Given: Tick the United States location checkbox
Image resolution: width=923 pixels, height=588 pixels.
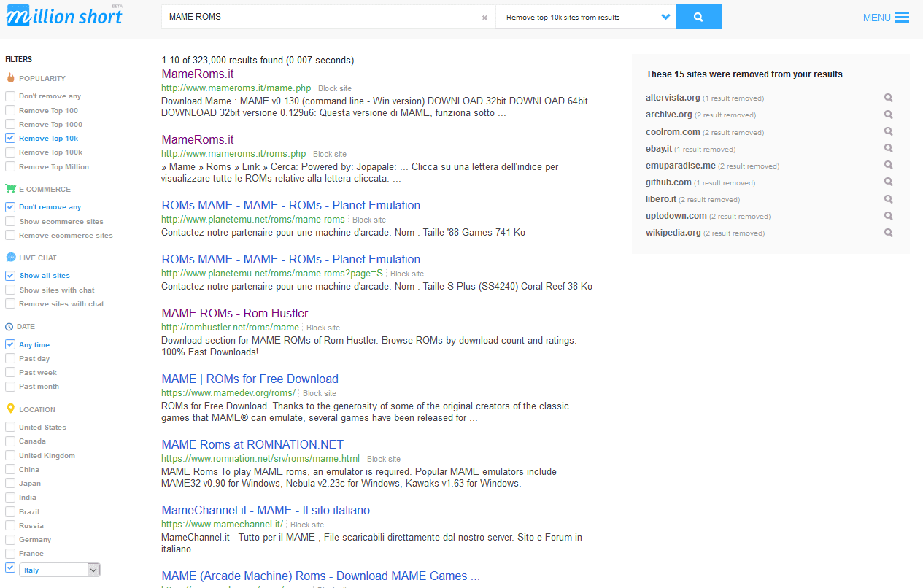Looking at the screenshot, I should [10, 427].
